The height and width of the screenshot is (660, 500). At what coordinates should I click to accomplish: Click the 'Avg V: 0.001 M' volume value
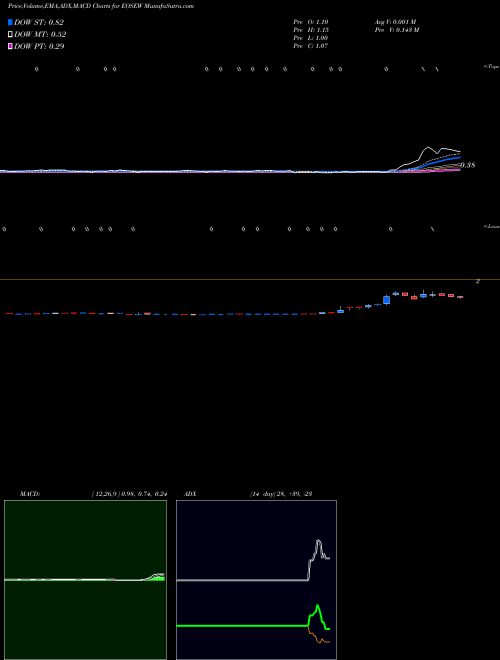[x=396, y=22]
